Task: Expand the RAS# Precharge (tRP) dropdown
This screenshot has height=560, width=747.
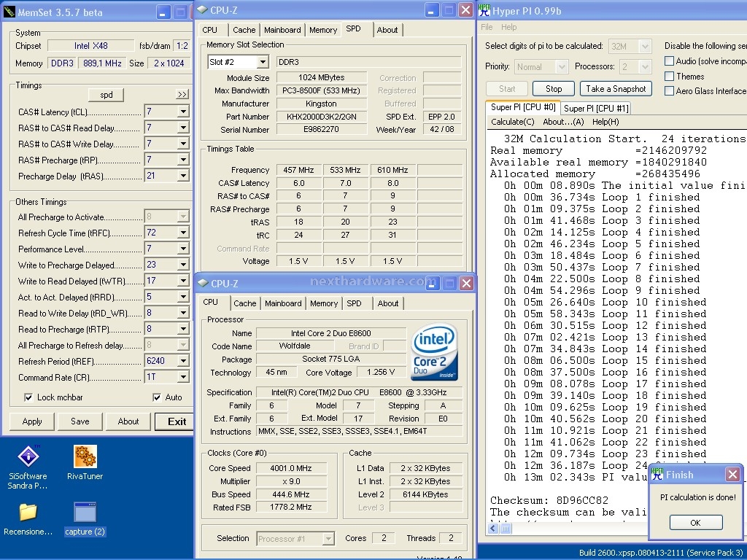Action: (183, 160)
